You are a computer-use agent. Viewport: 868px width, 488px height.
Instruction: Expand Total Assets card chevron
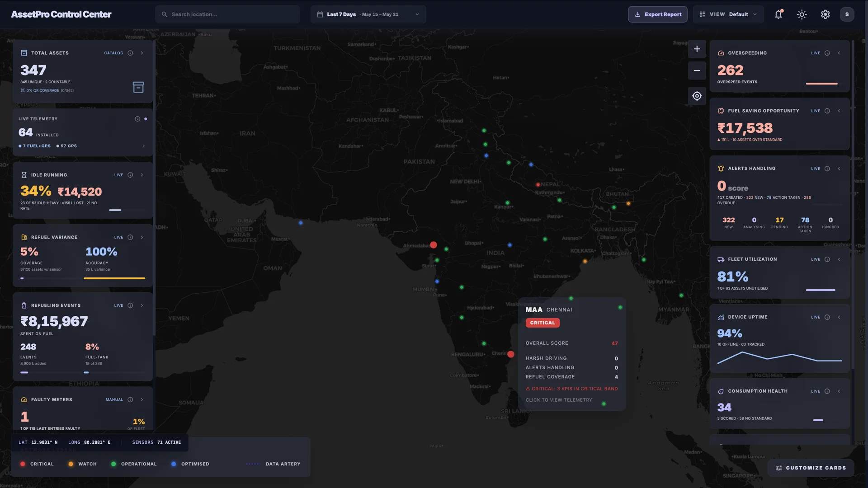click(142, 53)
